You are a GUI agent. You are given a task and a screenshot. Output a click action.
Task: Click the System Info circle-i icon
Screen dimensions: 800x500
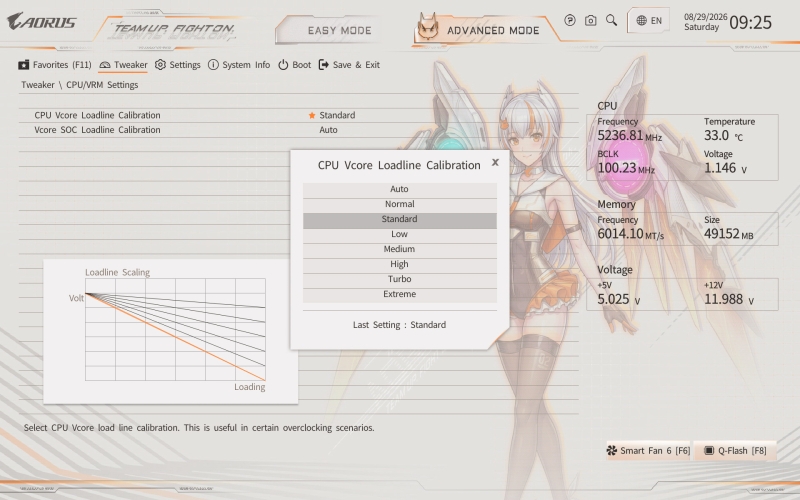(x=213, y=65)
